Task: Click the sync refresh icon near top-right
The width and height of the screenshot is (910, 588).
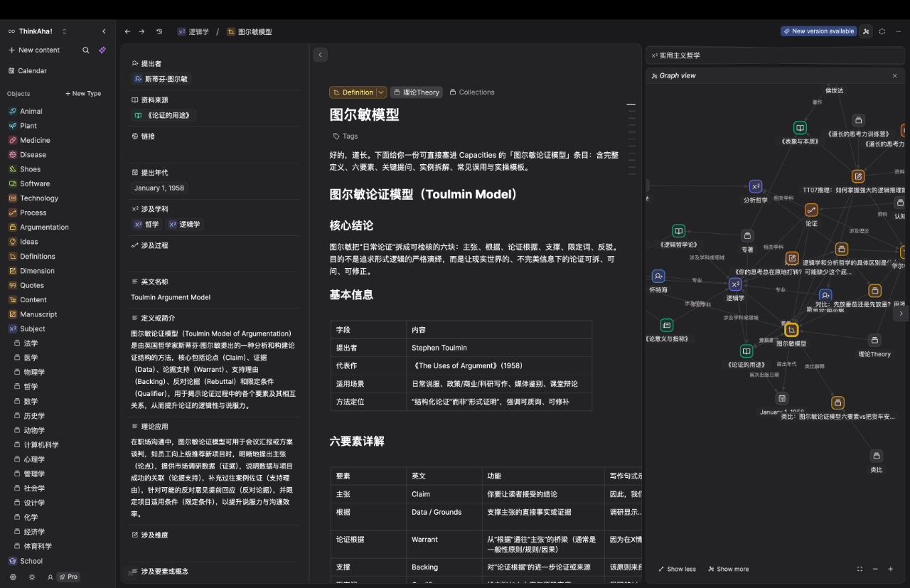Action: click(x=882, y=31)
